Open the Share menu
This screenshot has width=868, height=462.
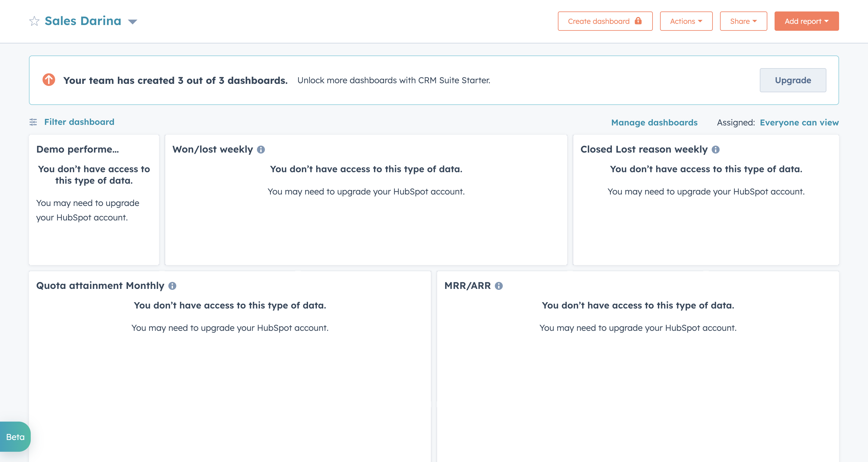(x=743, y=21)
